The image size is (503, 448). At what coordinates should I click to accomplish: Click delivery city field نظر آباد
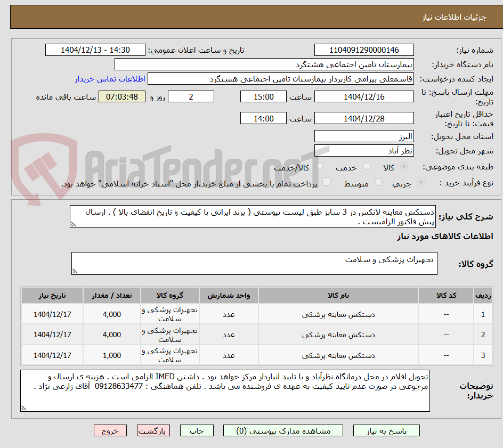pos(364,151)
